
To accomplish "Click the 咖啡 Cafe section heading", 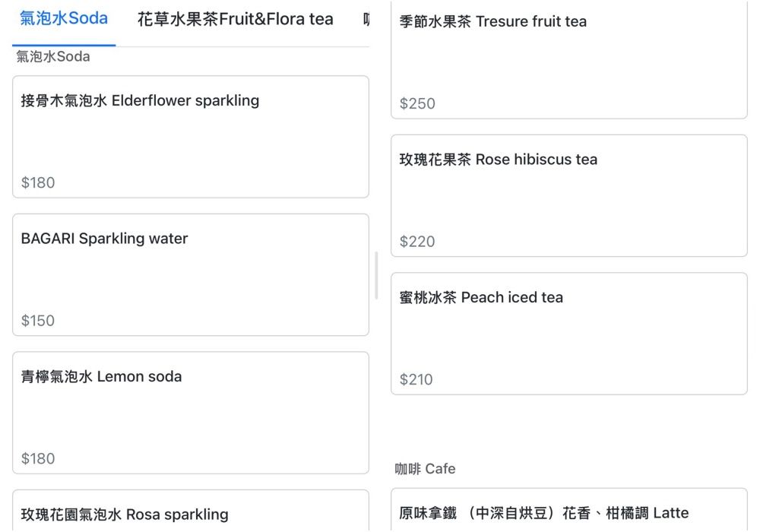I will point(425,469).
